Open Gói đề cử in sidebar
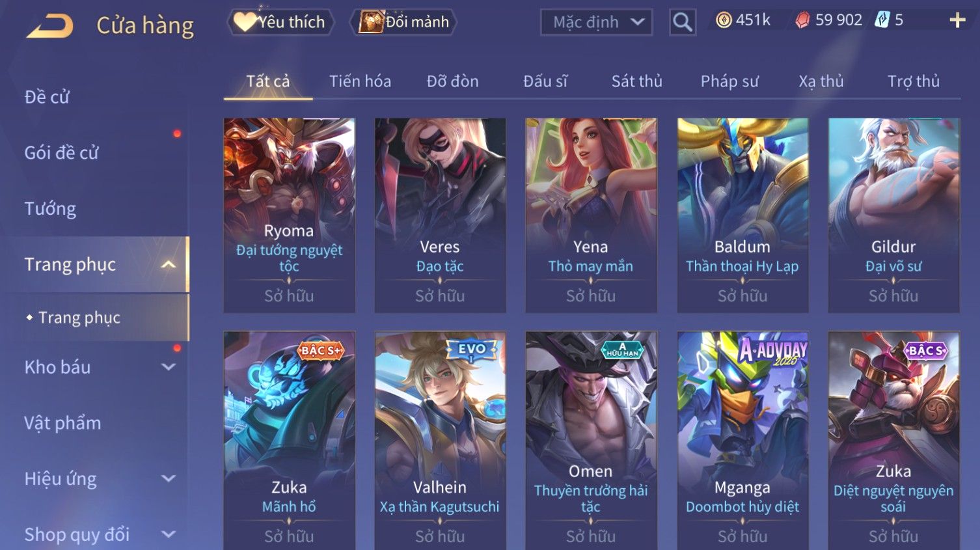The image size is (980, 550). 61,153
